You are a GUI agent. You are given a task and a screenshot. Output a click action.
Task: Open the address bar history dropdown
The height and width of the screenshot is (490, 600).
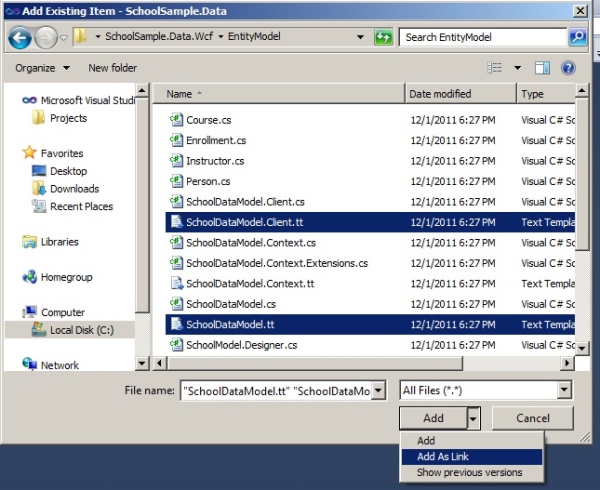[360, 37]
